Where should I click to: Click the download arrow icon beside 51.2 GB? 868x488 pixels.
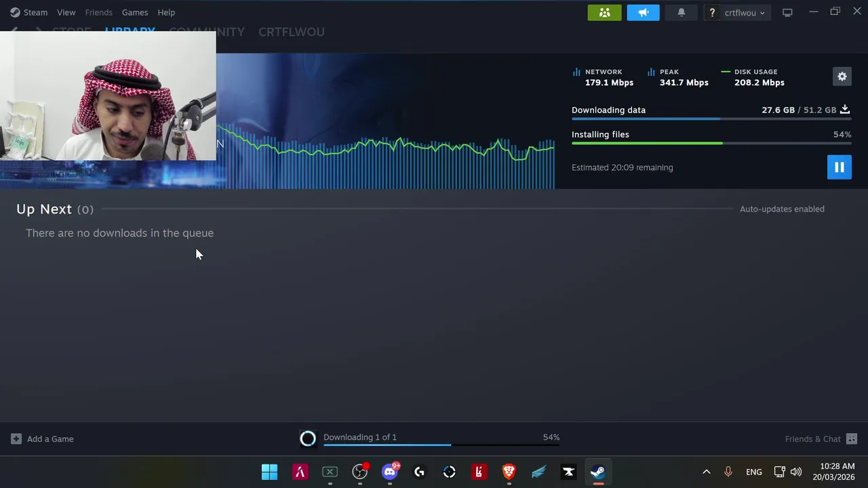tap(845, 109)
